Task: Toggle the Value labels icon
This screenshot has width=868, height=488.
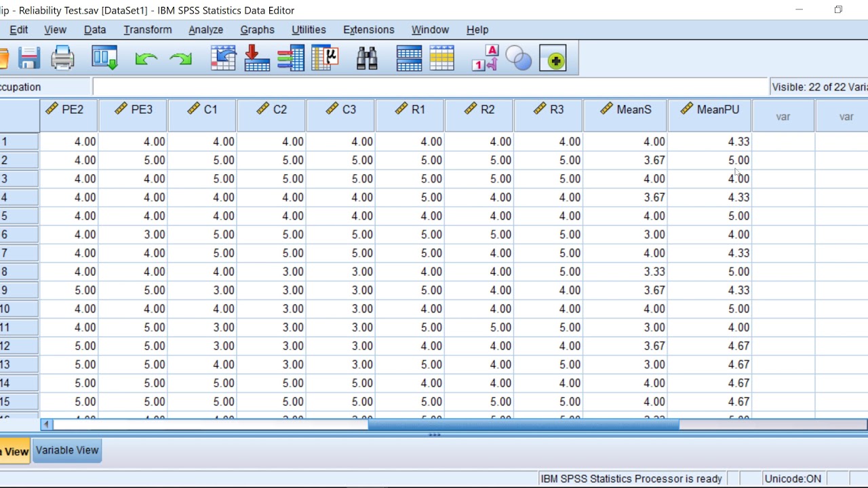Action: pos(485,58)
